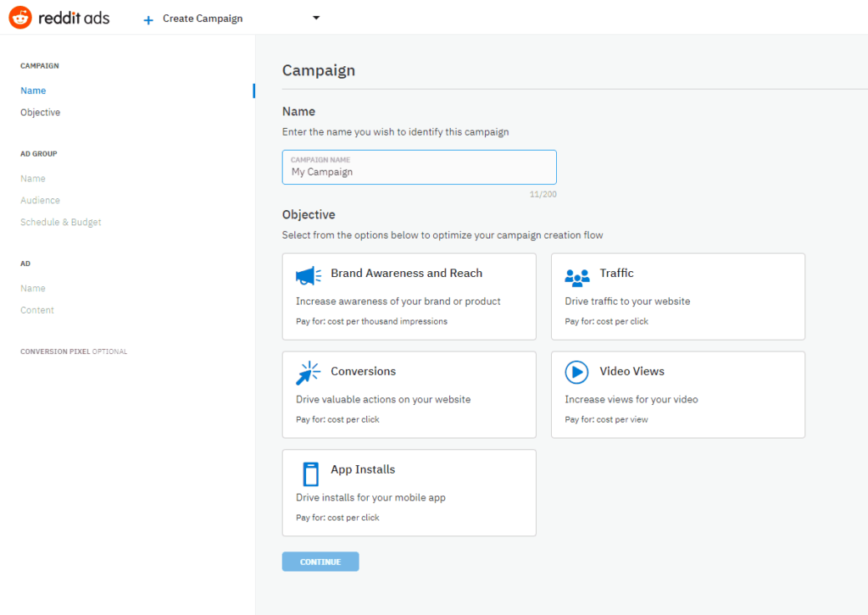
Task: Select the Conversion Pixel Optional section
Action: coord(74,352)
